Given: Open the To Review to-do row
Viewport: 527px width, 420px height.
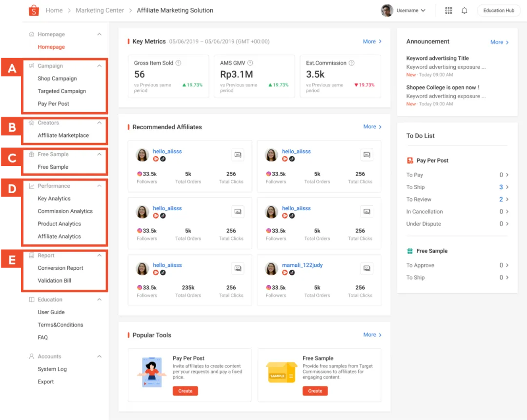Looking at the screenshot, I should point(457,199).
